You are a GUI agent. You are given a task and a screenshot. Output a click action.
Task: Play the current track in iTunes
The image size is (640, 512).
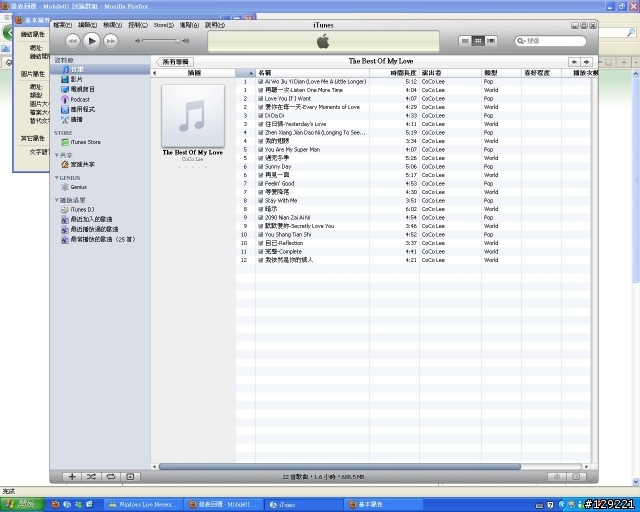pyautogui.click(x=92, y=41)
